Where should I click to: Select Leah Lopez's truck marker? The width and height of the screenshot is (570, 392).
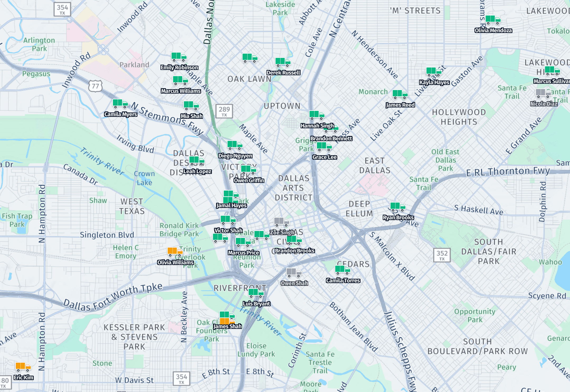[x=197, y=160]
